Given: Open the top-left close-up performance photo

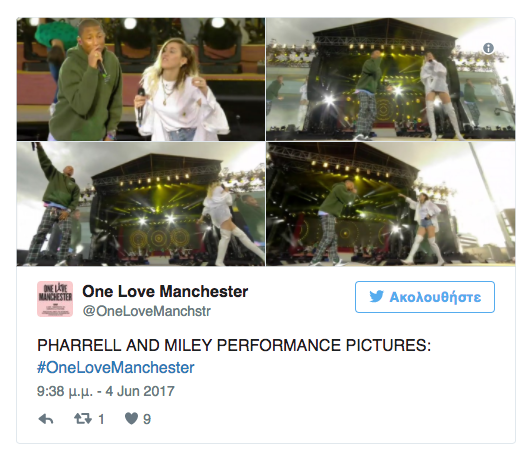Looking at the screenshot, I should (141, 79).
